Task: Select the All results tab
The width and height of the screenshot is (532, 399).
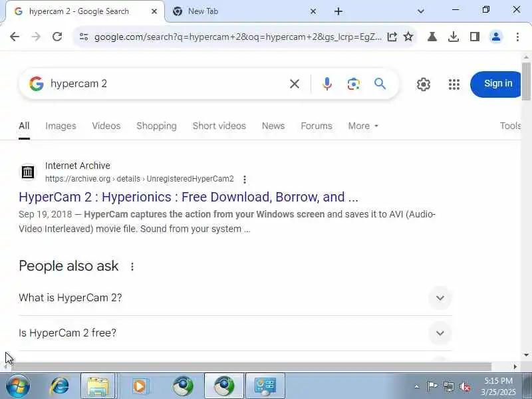Action: pos(24,126)
